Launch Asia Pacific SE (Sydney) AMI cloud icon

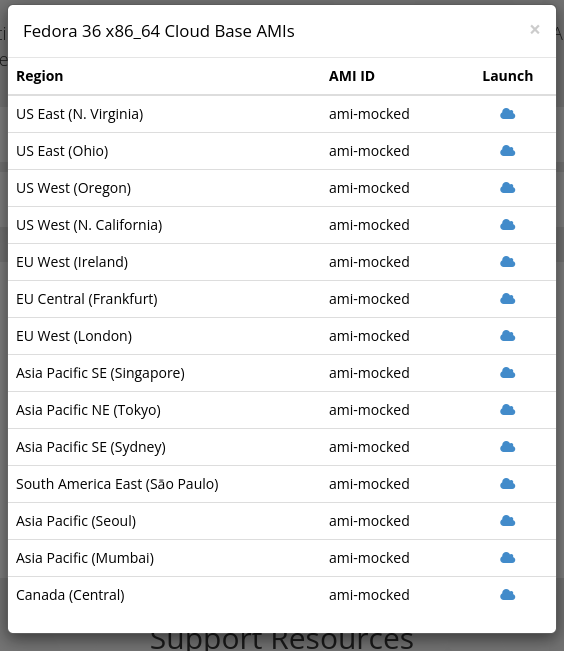tap(508, 447)
